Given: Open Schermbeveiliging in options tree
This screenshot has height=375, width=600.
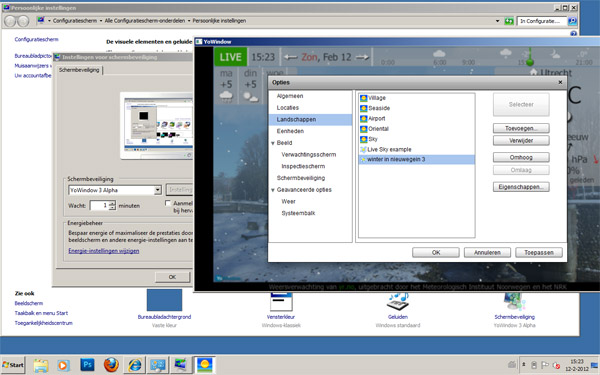Looking at the screenshot, I should coord(301,178).
